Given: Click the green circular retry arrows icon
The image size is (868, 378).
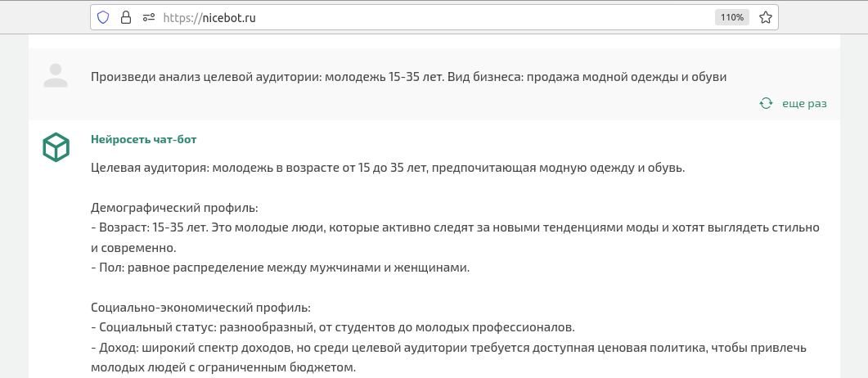Looking at the screenshot, I should click(766, 103).
